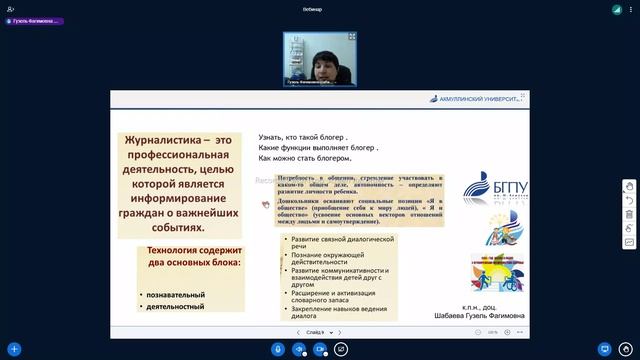Click the 'познавательный' bullet item
The width and height of the screenshot is (640, 360).
tap(176, 295)
